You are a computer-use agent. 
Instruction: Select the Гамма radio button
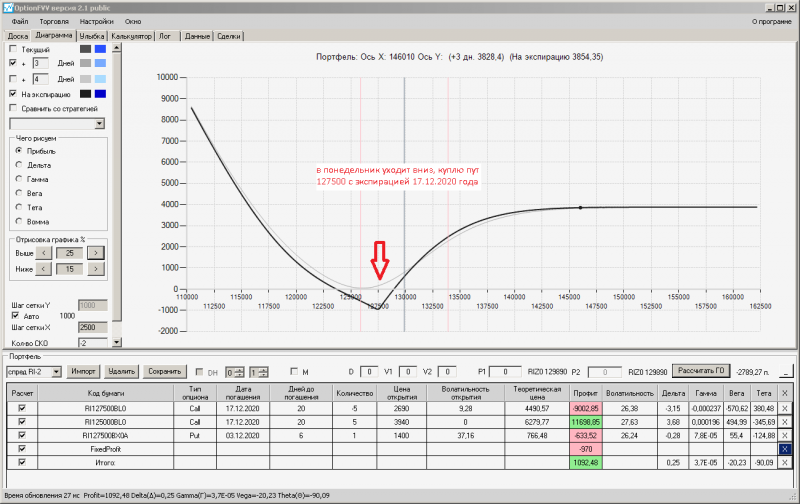tap(19, 179)
